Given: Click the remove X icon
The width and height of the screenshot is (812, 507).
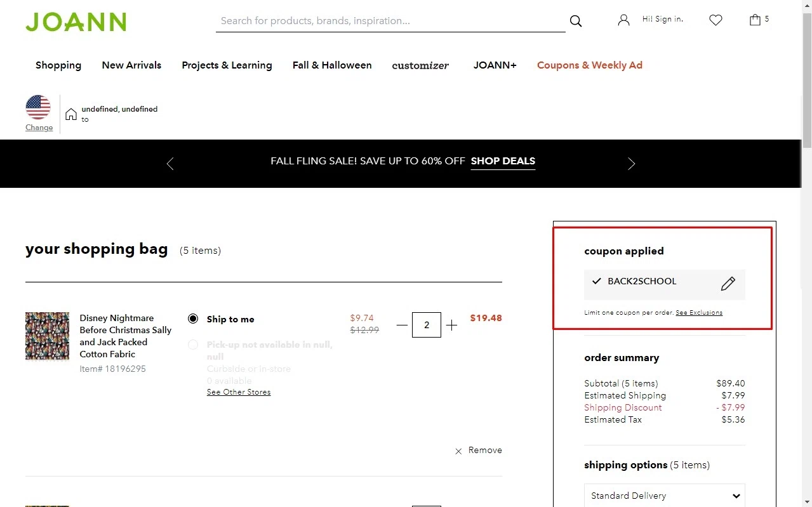Looking at the screenshot, I should tap(458, 451).
